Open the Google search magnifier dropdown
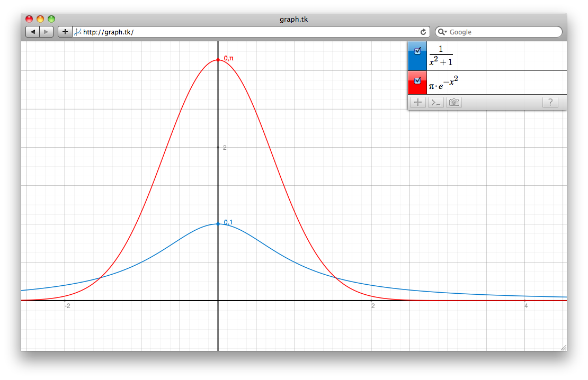Screen dimensions: 588x380 click(x=442, y=32)
